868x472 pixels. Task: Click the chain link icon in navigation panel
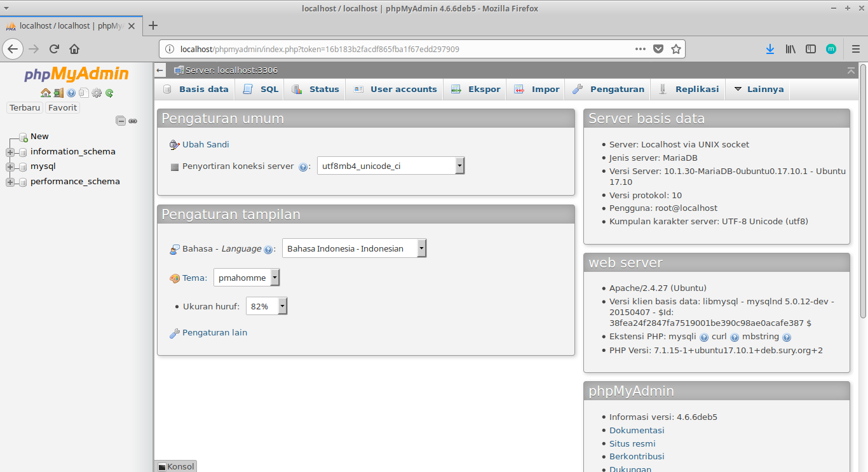[133, 121]
